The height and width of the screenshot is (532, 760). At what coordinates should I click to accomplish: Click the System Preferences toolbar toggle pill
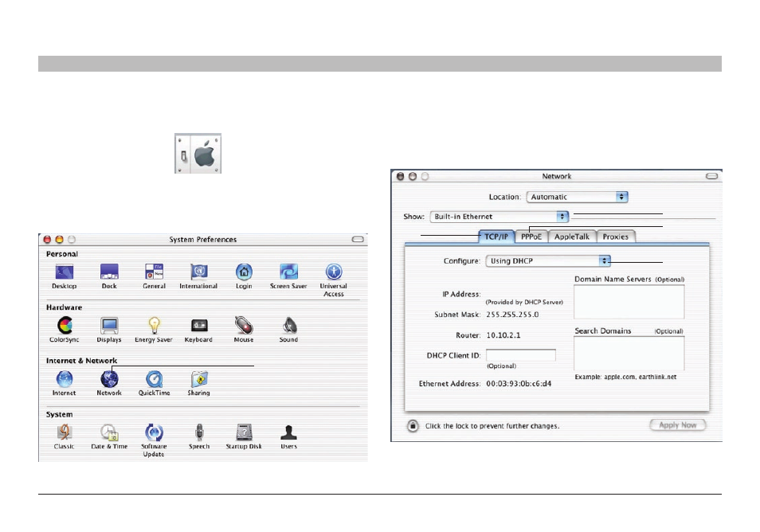coord(358,239)
